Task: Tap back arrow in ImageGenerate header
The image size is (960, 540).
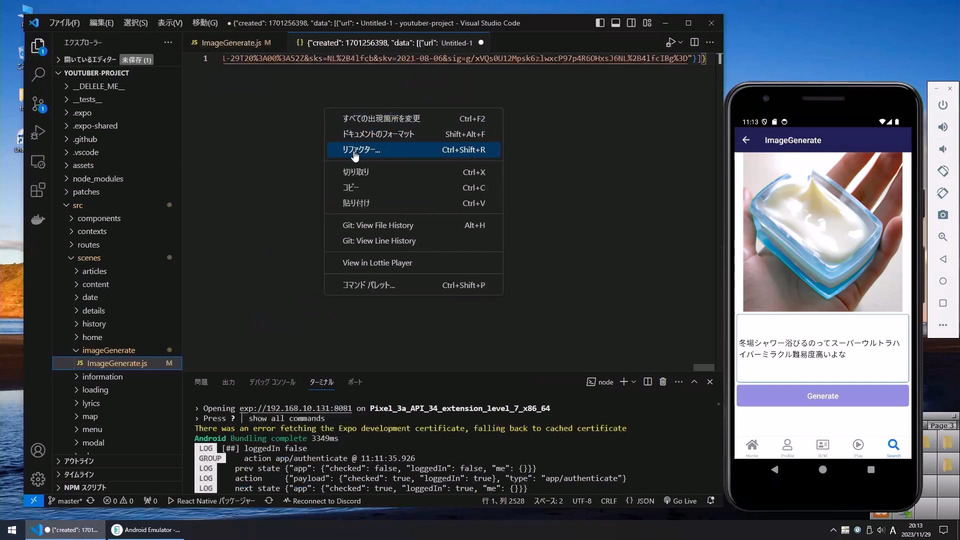Action: [x=746, y=140]
